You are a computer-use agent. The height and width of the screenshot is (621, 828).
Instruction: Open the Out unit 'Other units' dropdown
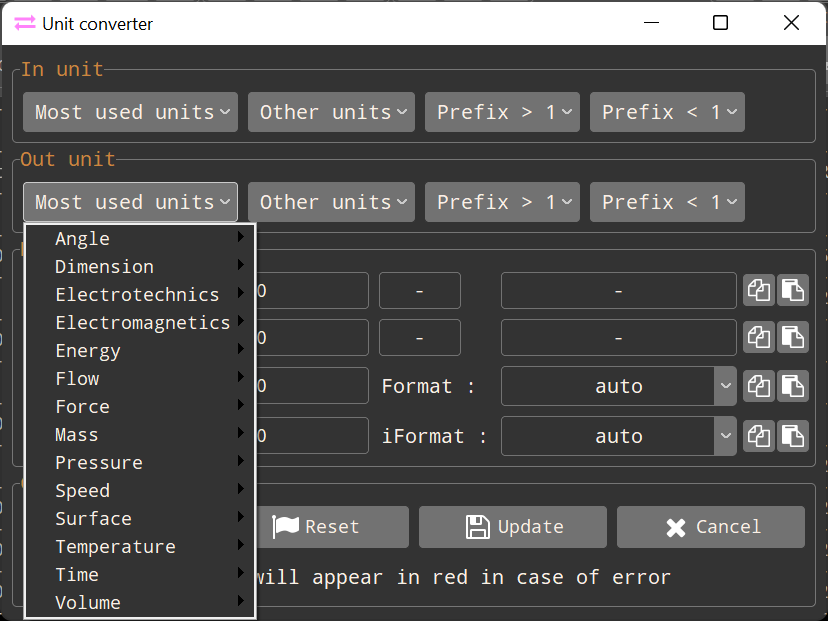pos(331,202)
